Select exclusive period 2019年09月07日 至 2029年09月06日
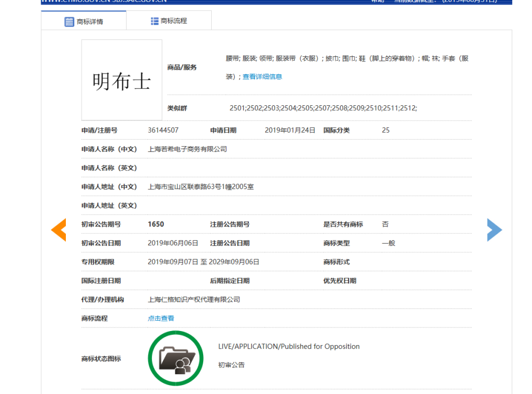532x394 pixels. tap(203, 262)
